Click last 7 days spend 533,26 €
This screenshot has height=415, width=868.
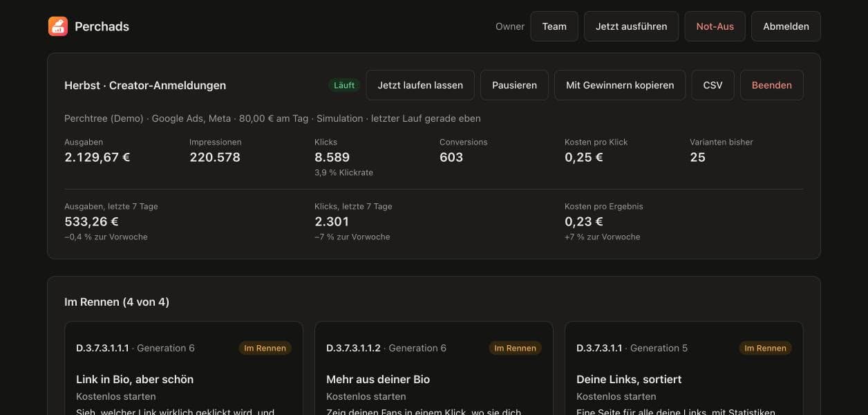coord(91,221)
